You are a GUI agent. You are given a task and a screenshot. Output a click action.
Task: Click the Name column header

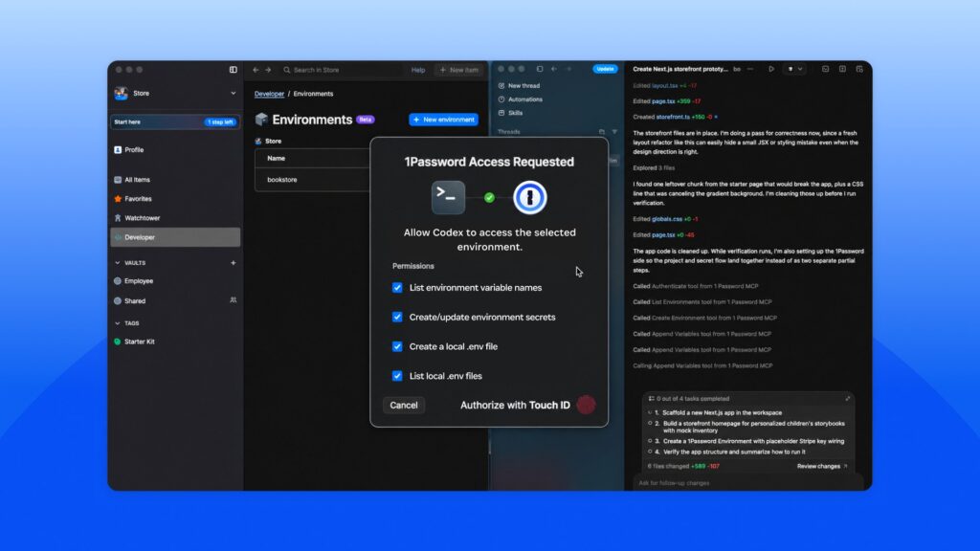(277, 158)
